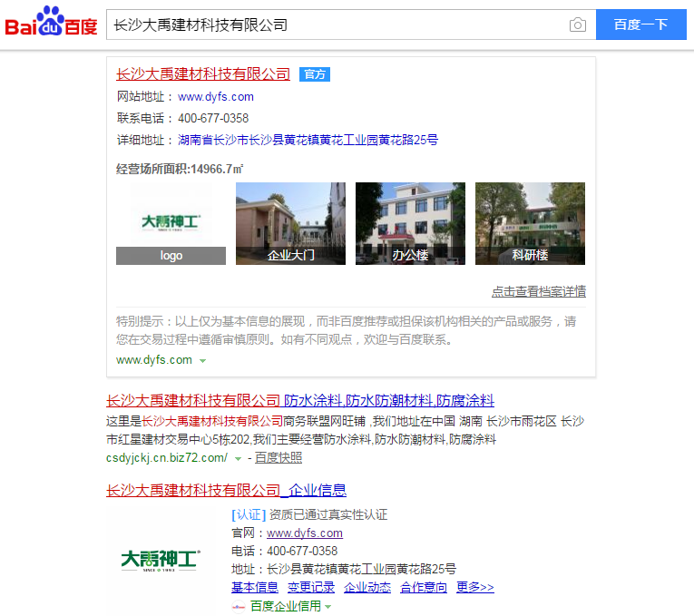Image resolution: width=694 pixels, height=616 pixels.
Task: Click 大禹神工 logo in enterprise info result
Action: coord(161,561)
